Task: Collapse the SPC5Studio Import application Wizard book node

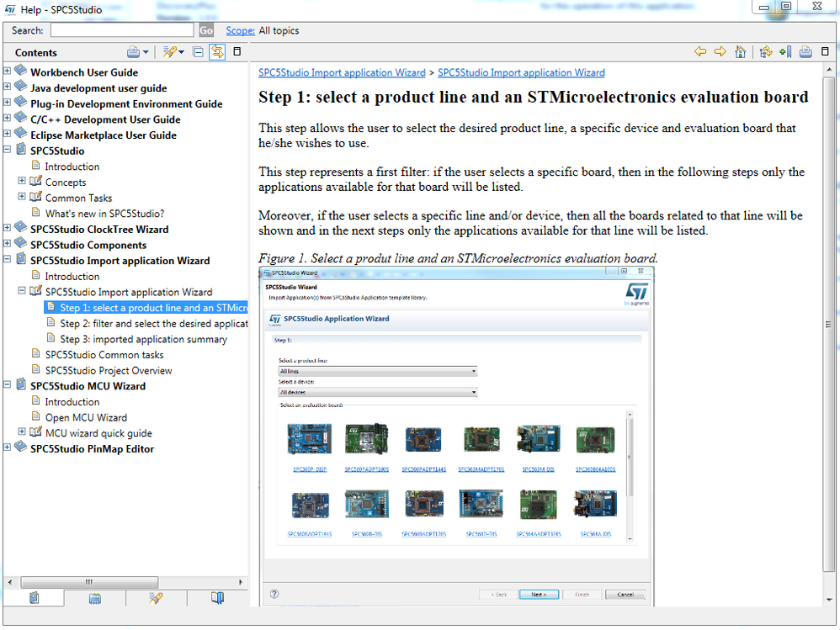Action: pos(7,258)
